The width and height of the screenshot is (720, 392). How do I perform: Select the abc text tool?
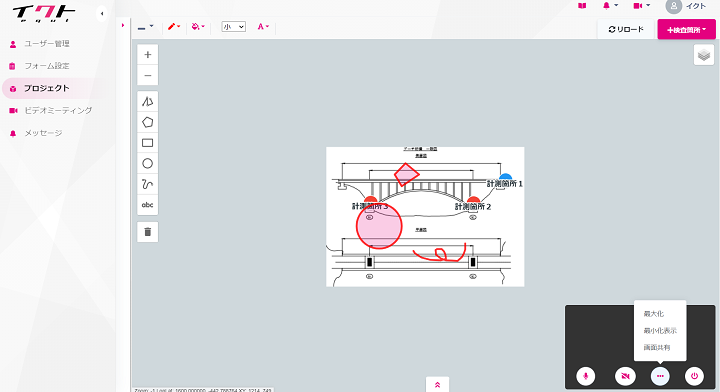(x=147, y=205)
